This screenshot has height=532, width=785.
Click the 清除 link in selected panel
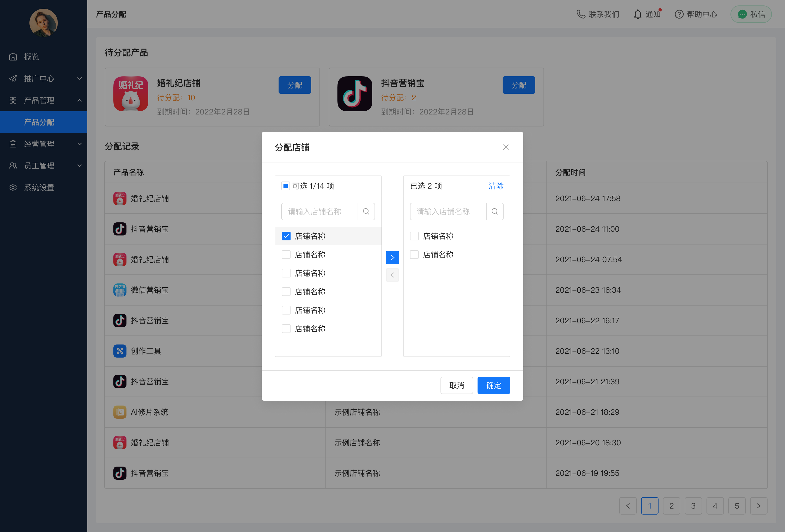coord(496,186)
